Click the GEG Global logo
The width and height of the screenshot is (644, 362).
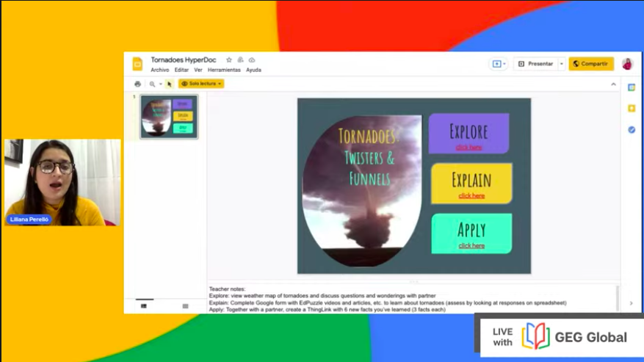[x=574, y=336]
